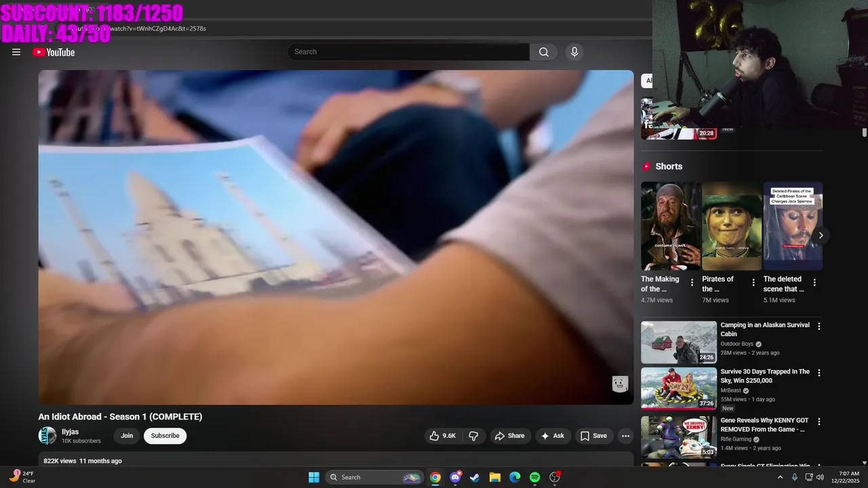
Task: Open the 'Pirates of the' Short thumbnail
Action: [x=732, y=226]
